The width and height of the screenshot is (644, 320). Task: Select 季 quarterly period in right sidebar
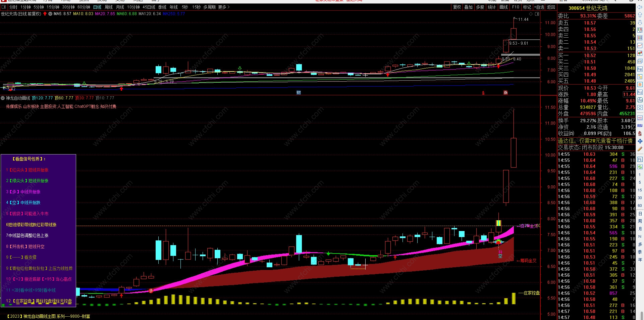point(640,252)
